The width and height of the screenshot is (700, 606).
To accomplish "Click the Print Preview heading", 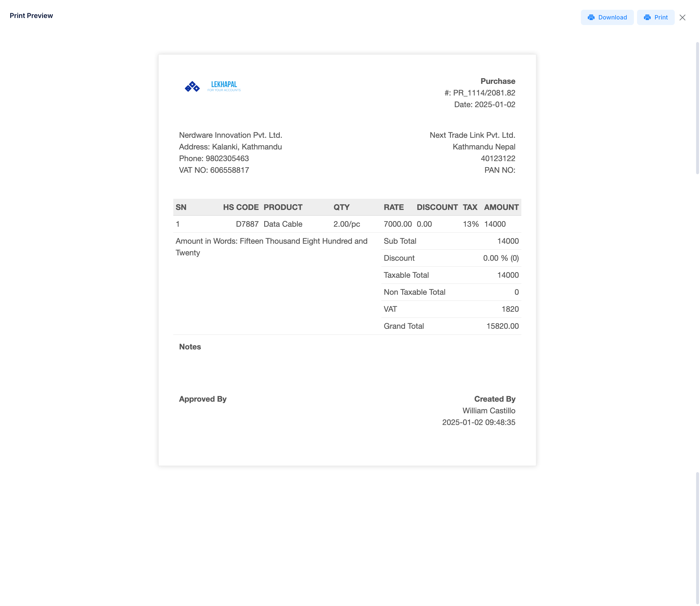I will (x=31, y=16).
